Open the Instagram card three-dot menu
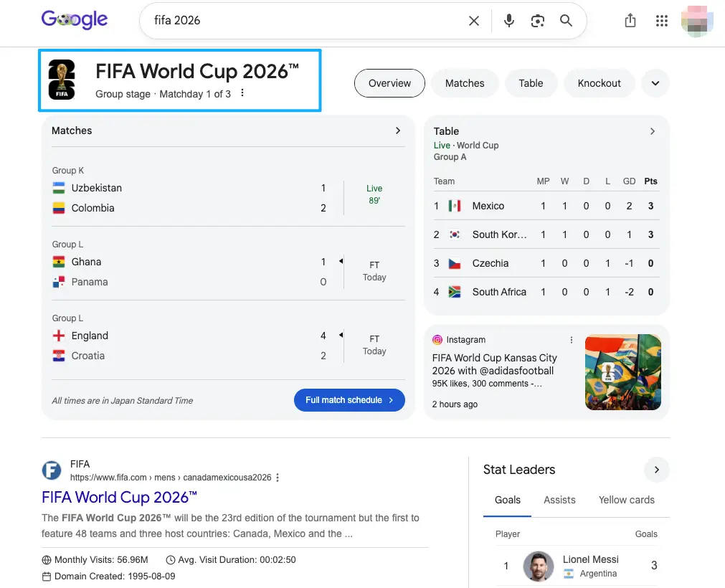The image size is (725, 588). click(x=572, y=340)
